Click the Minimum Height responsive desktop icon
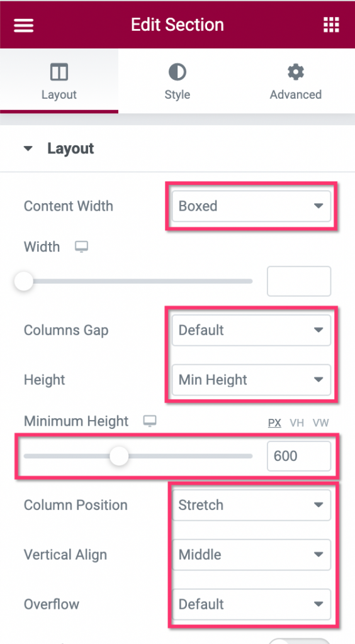355x644 pixels. pos(150,421)
